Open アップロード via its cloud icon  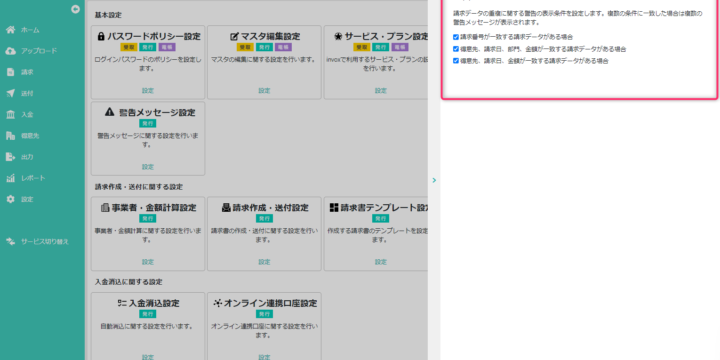(11, 51)
